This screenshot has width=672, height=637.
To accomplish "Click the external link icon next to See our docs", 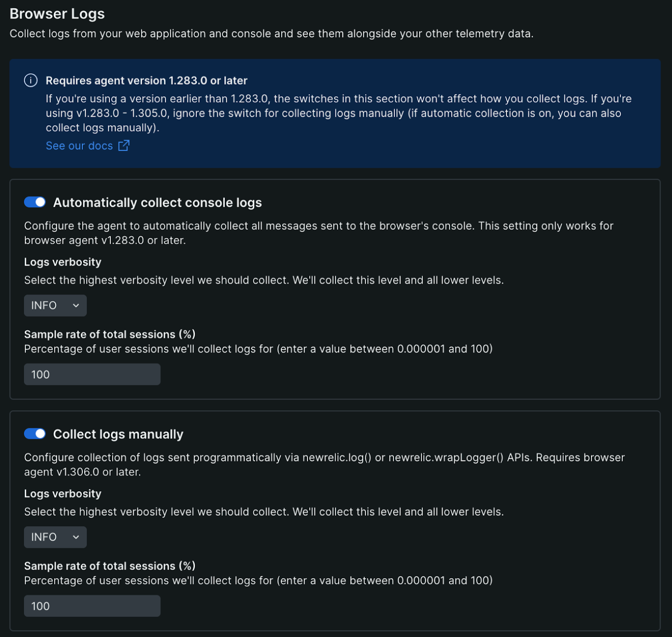I will [x=123, y=146].
